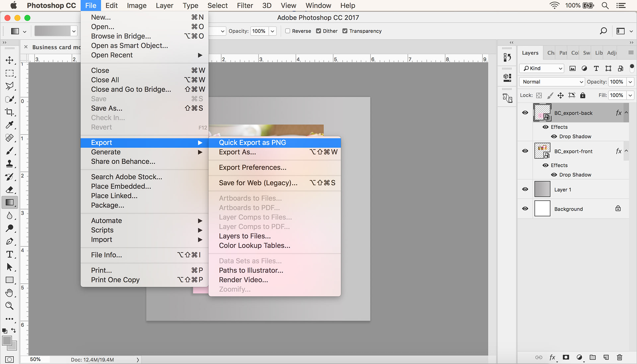637x364 pixels.
Task: Toggle Effects visibility on BC_export-front
Action: pos(545,165)
